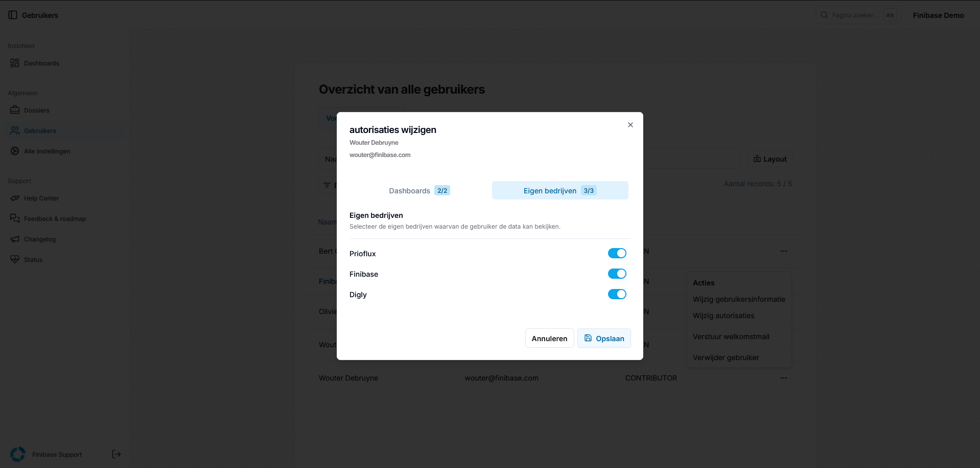Open the Changelog sidebar link
Image resolution: width=980 pixels, height=468 pixels.
coord(40,239)
